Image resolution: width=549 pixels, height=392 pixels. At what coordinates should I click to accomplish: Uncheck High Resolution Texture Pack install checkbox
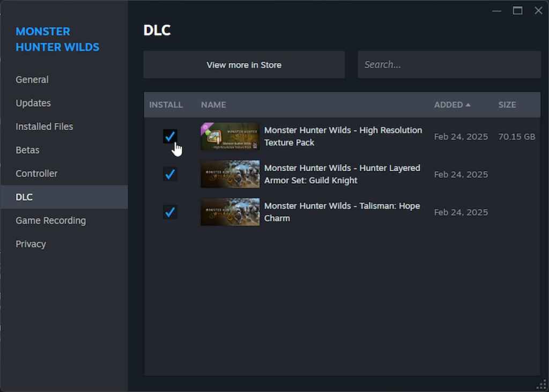pos(170,136)
